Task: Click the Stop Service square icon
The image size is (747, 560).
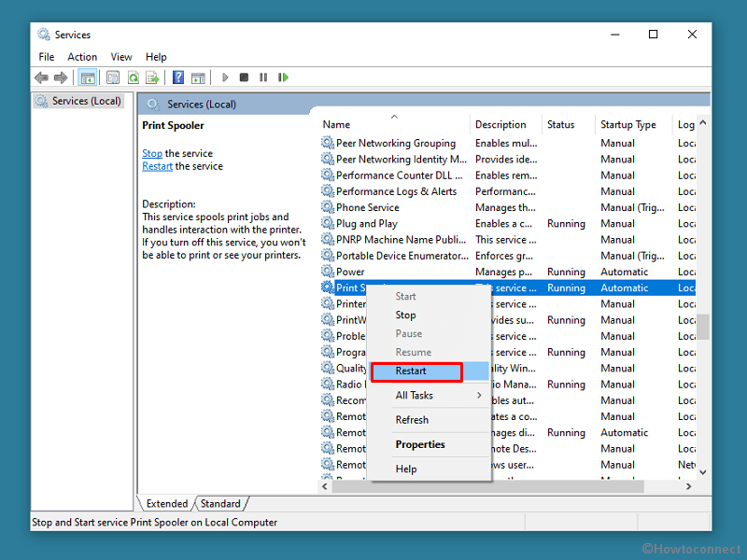Action: [x=244, y=77]
